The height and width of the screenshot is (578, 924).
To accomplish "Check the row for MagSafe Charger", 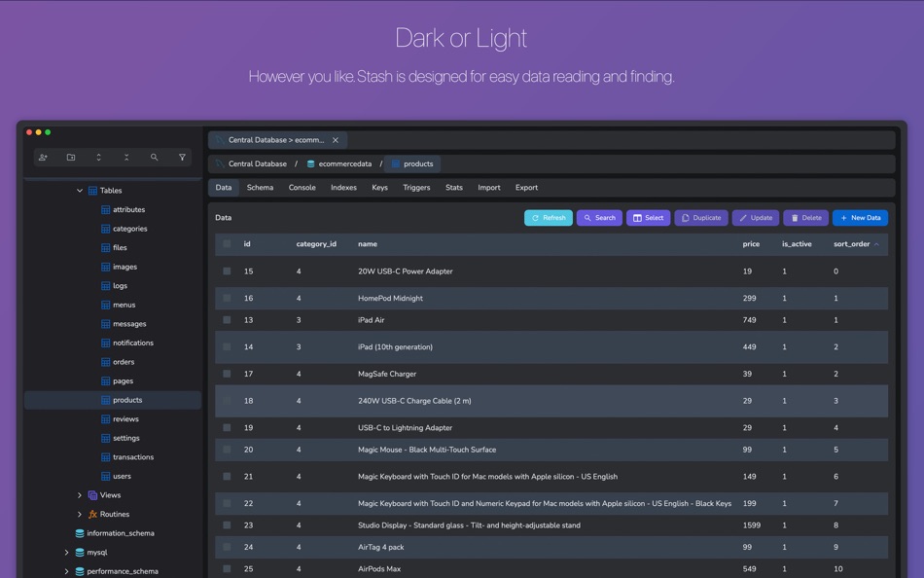I will pyautogui.click(x=227, y=374).
